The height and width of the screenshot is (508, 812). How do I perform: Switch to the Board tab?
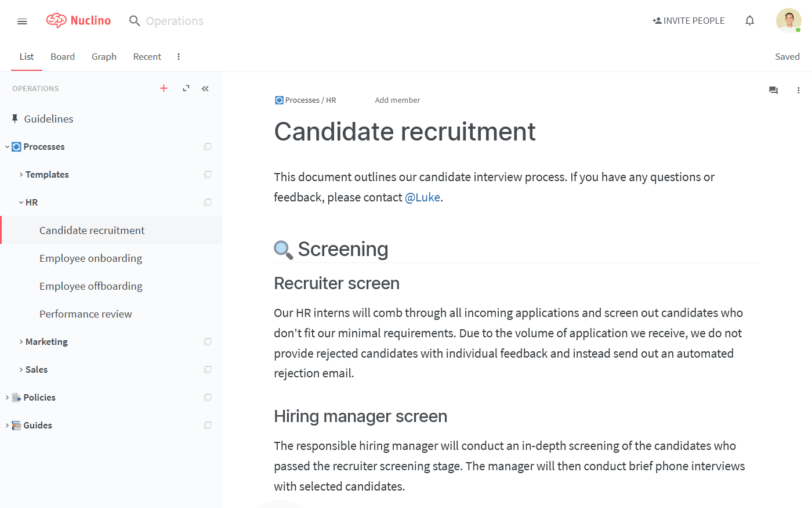63,56
